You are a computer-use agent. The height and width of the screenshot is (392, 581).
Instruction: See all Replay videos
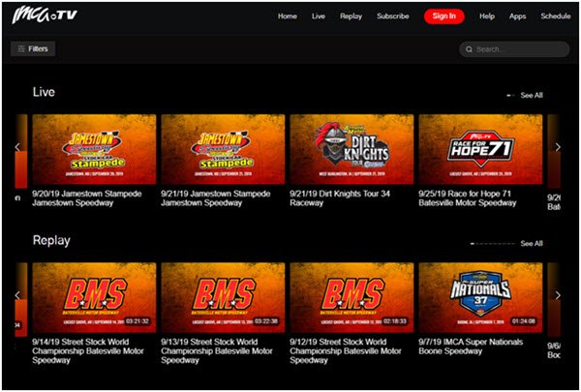(532, 243)
